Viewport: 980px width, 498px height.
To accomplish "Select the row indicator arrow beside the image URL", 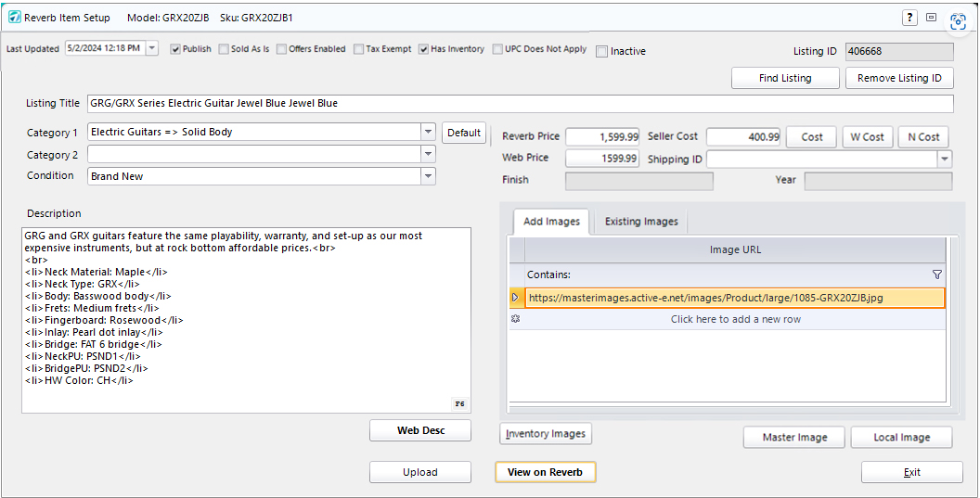I will coord(516,298).
